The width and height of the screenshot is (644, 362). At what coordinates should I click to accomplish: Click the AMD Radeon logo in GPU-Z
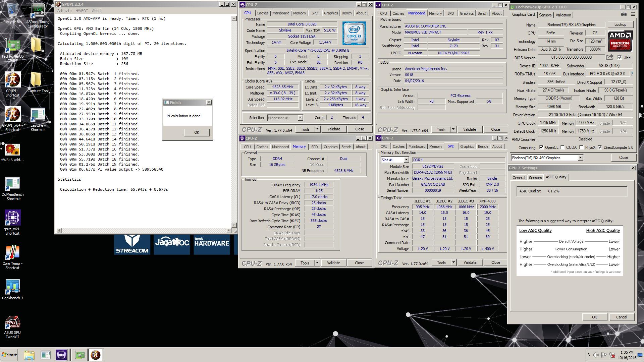tap(620, 41)
